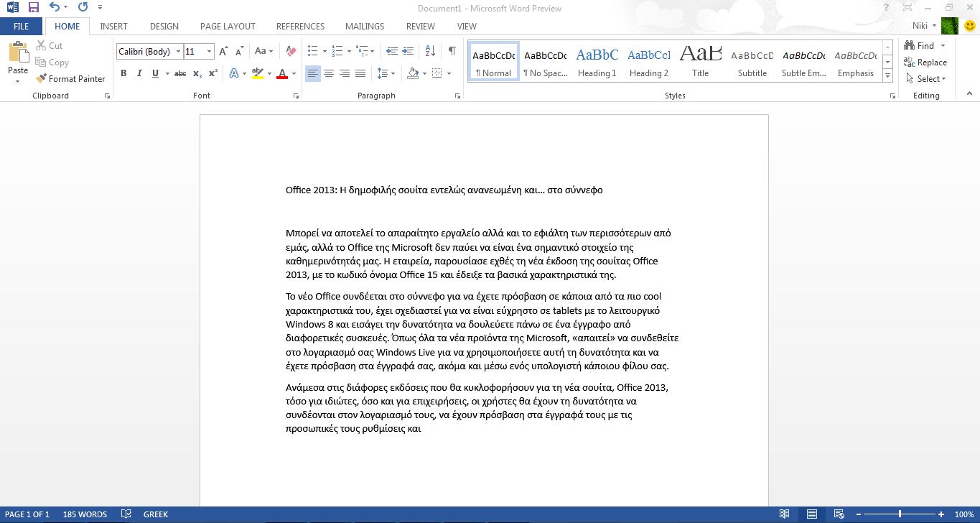Click the Save icon in quick access toolbar
This screenshot has height=523, width=980.
(x=33, y=8)
